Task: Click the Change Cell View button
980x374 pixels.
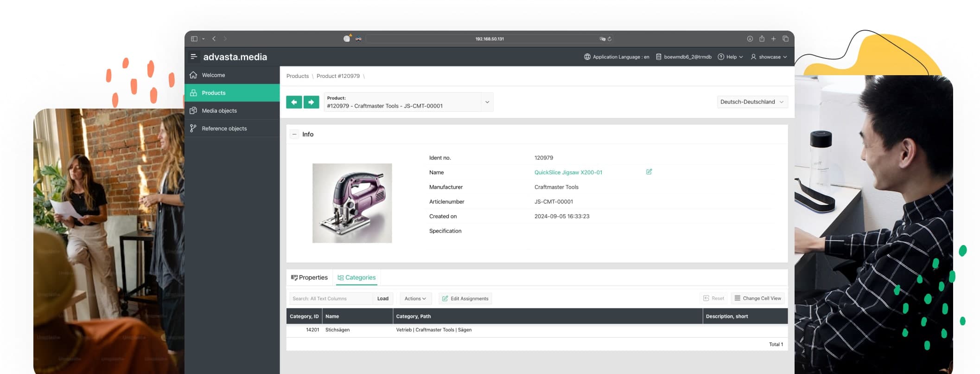Action: pyautogui.click(x=758, y=298)
